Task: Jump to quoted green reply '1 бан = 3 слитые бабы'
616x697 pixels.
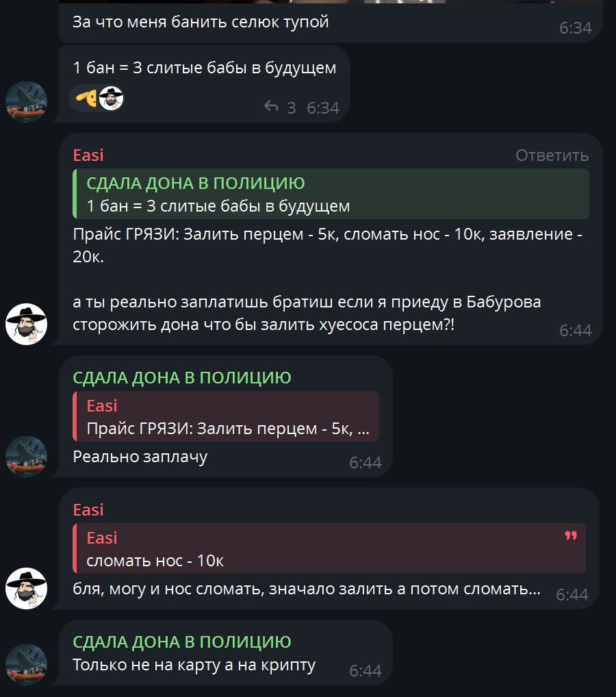Action: point(331,194)
